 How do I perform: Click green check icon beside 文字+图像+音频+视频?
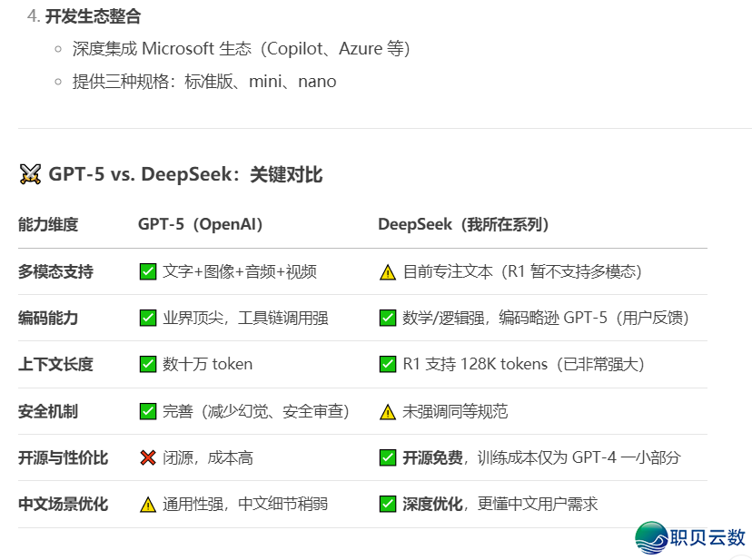tap(148, 271)
